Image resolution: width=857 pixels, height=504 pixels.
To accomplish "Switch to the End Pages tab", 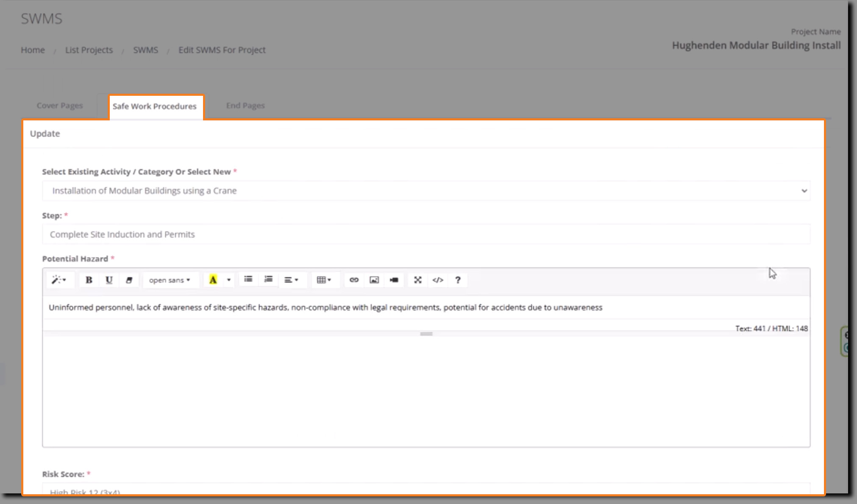I will click(x=245, y=106).
